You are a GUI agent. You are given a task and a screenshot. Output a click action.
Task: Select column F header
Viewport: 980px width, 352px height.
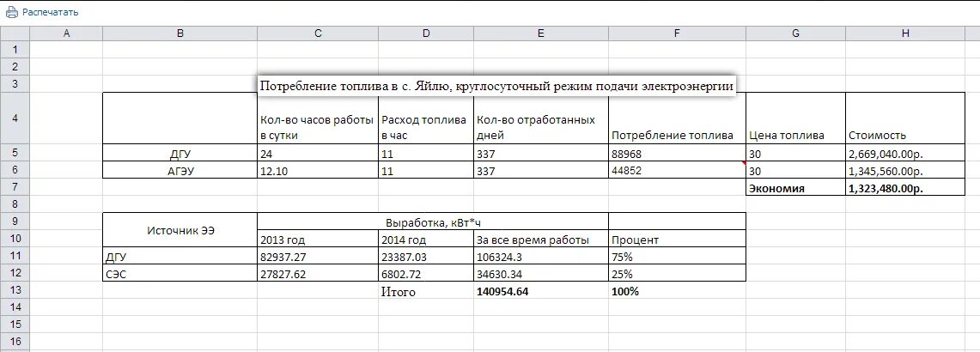tap(678, 33)
